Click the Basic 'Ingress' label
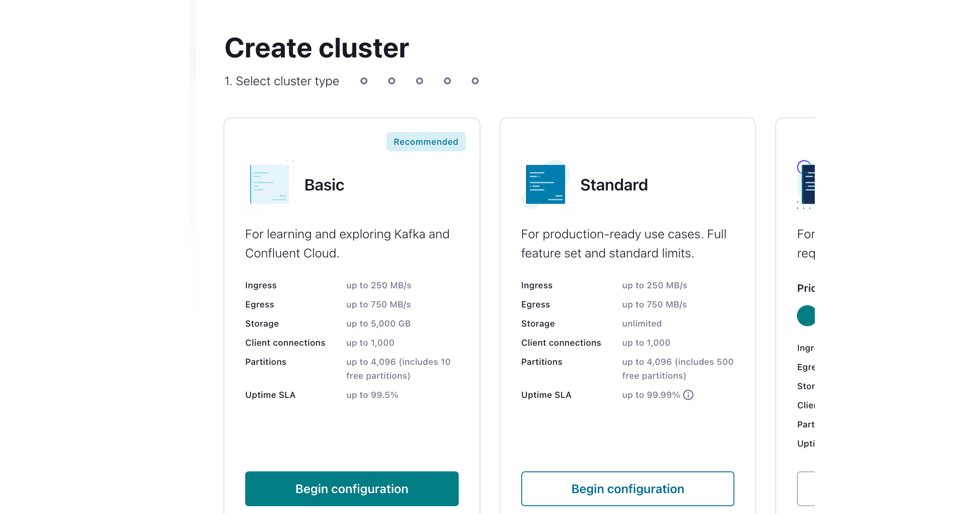Image resolution: width=980 pixels, height=514 pixels. [261, 285]
